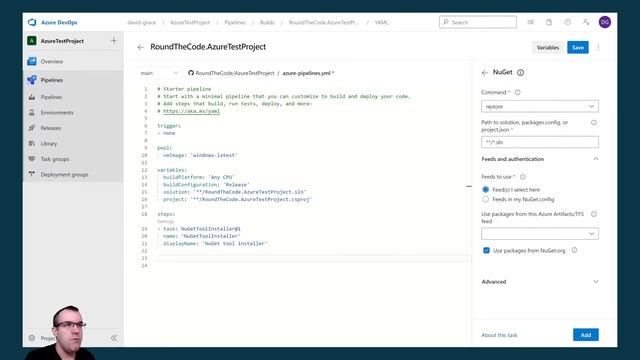
Task: Click the plus icon next to AzureTestProject
Action: coord(113,41)
